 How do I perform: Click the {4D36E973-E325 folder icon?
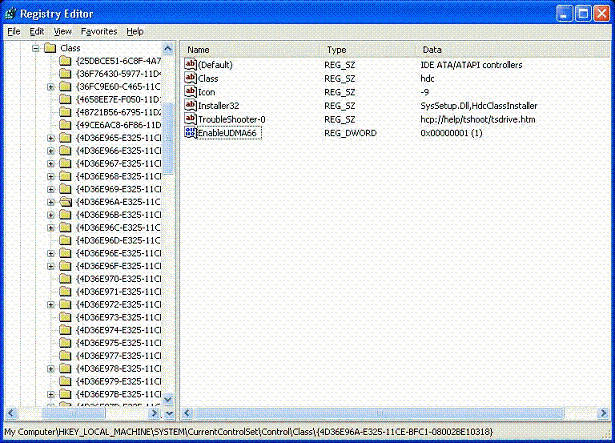[65, 317]
